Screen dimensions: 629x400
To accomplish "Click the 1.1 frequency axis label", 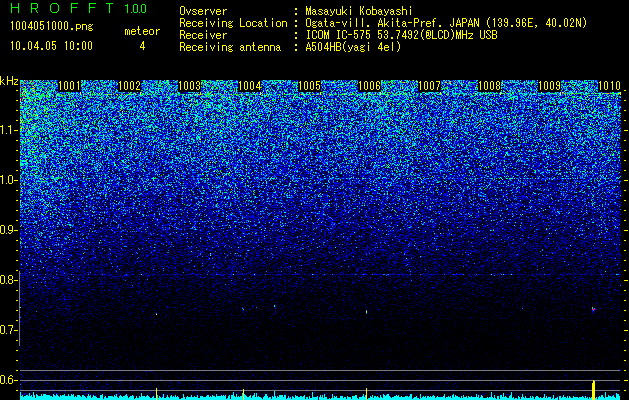I will 9,130.
